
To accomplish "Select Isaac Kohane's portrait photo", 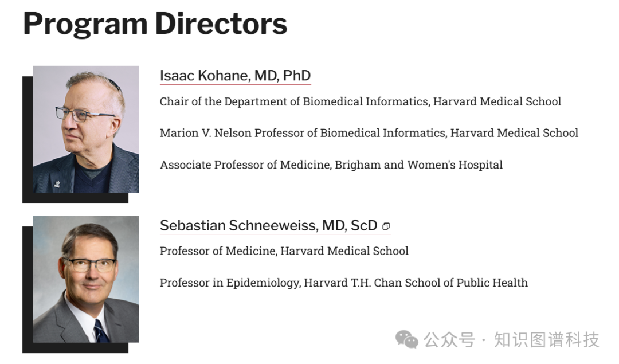I will pyautogui.click(x=85, y=129).
